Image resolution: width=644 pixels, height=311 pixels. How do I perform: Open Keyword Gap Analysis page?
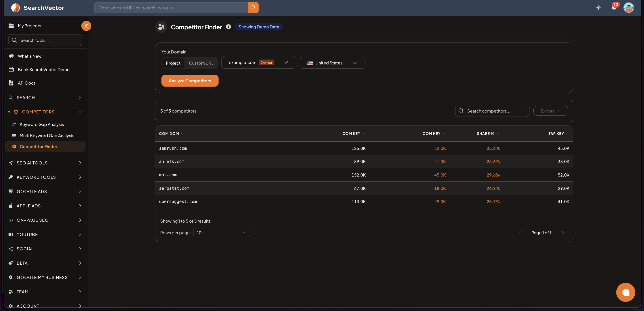(41, 124)
